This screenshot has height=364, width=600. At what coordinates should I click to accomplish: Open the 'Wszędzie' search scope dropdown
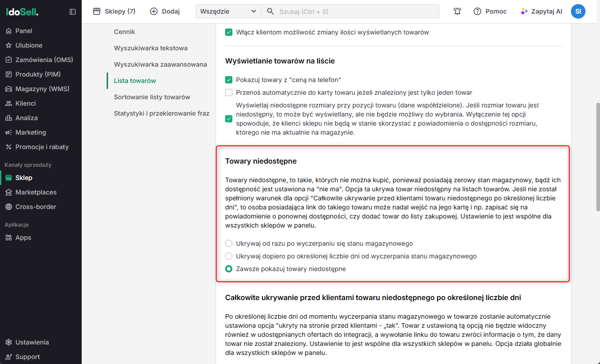pyautogui.click(x=228, y=11)
